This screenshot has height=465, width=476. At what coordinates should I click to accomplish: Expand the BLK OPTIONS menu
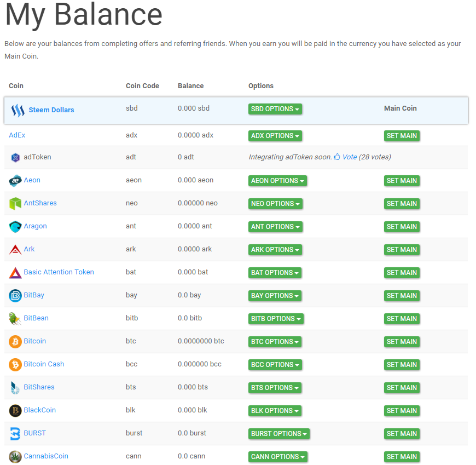pyautogui.click(x=275, y=411)
